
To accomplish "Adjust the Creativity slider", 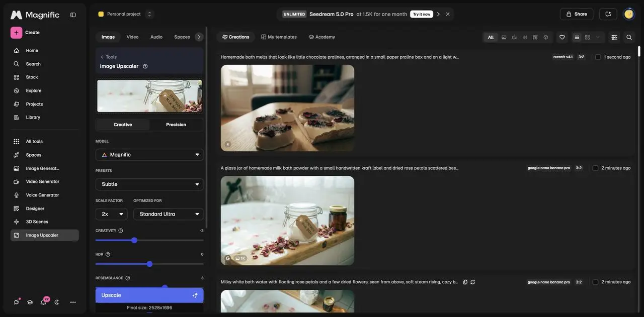I will pyautogui.click(x=149, y=240).
